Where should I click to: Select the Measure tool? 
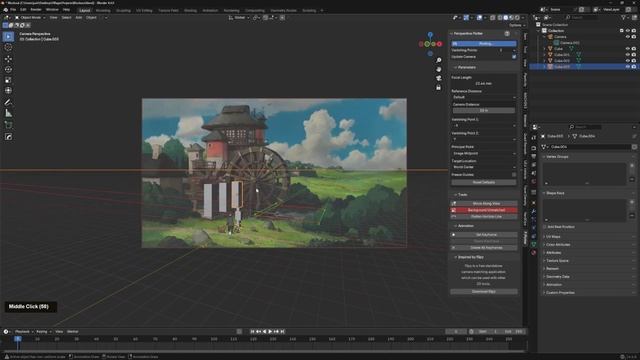pos(8,113)
